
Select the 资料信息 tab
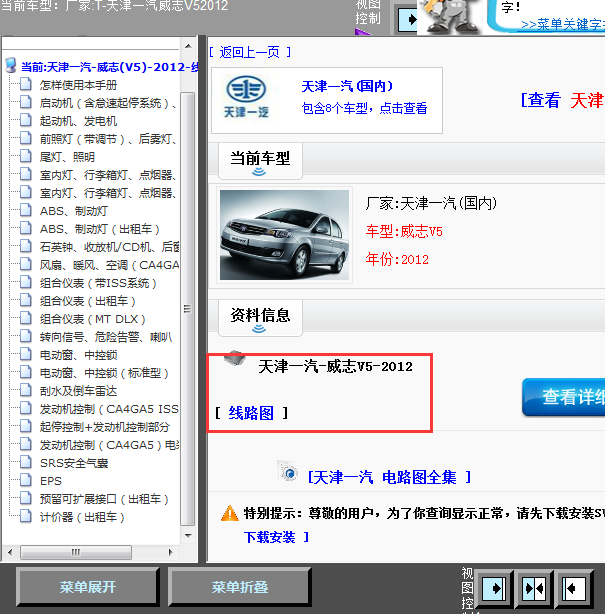tap(260, 318)
